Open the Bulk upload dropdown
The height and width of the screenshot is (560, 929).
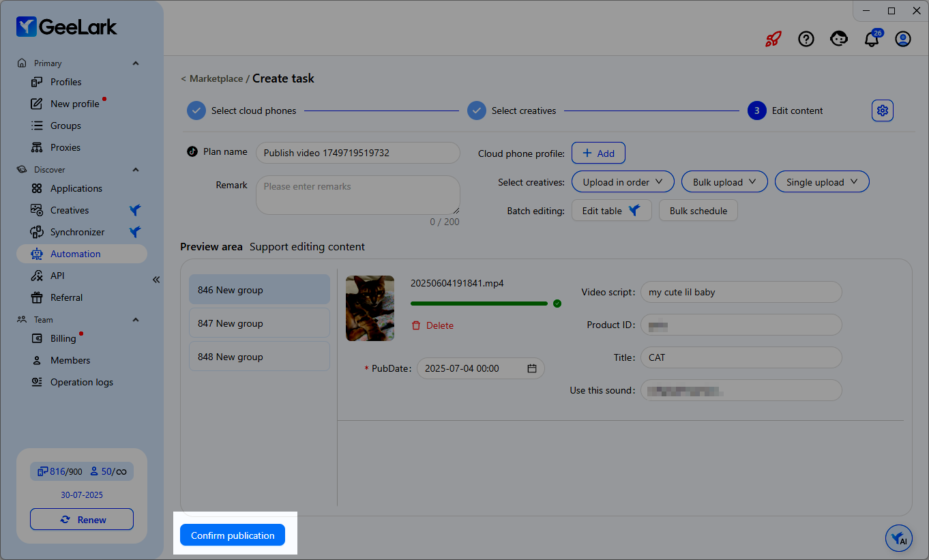click(x=724, y=182)
